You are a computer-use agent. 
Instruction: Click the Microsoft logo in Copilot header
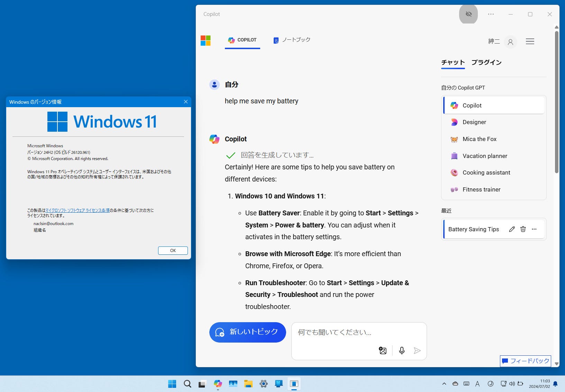tap(206, 40)
